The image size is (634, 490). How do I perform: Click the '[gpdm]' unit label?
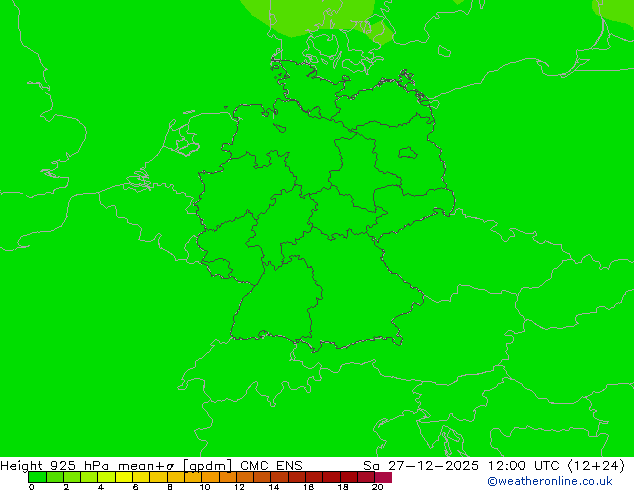point(208,466)
